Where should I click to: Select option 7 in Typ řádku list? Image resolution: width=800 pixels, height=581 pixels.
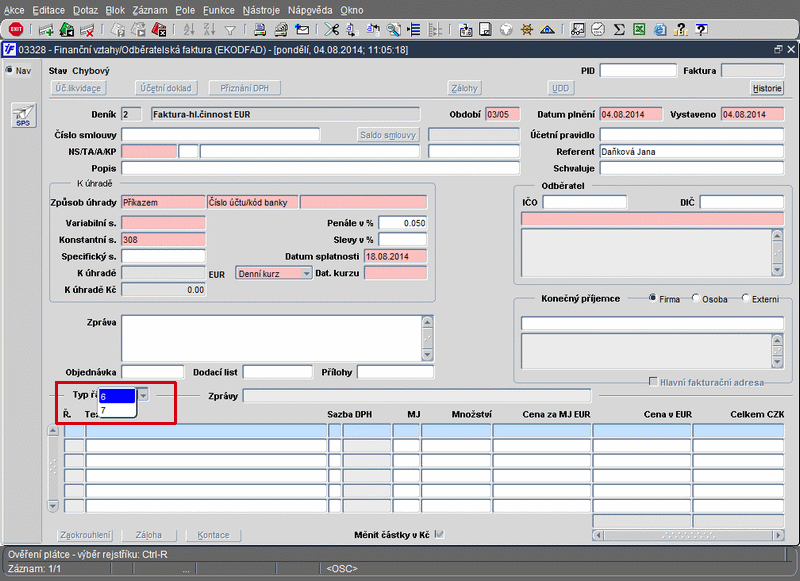[116, 410]
